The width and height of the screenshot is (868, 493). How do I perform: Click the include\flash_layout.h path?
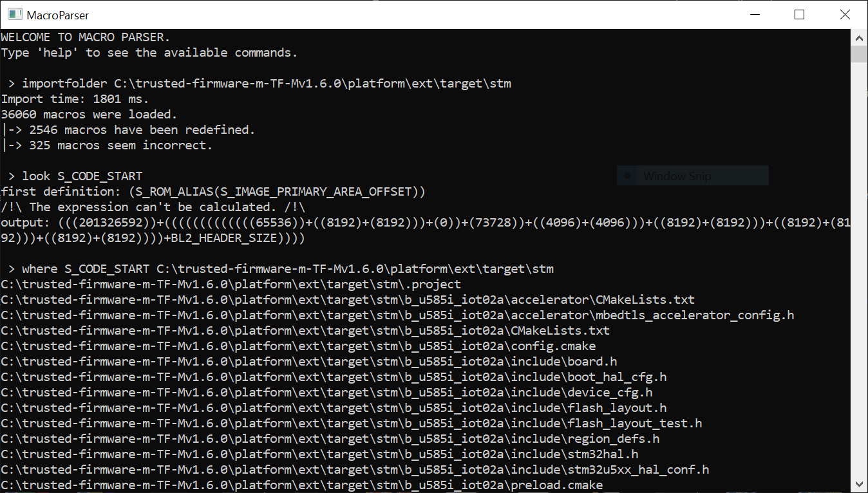point(334,408)
